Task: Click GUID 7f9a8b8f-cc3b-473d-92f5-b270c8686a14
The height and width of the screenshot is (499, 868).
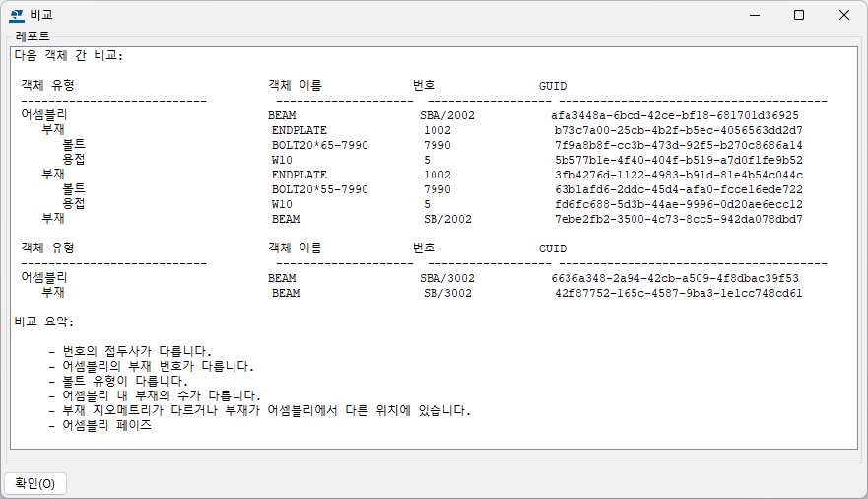Action: click(679, 145)
